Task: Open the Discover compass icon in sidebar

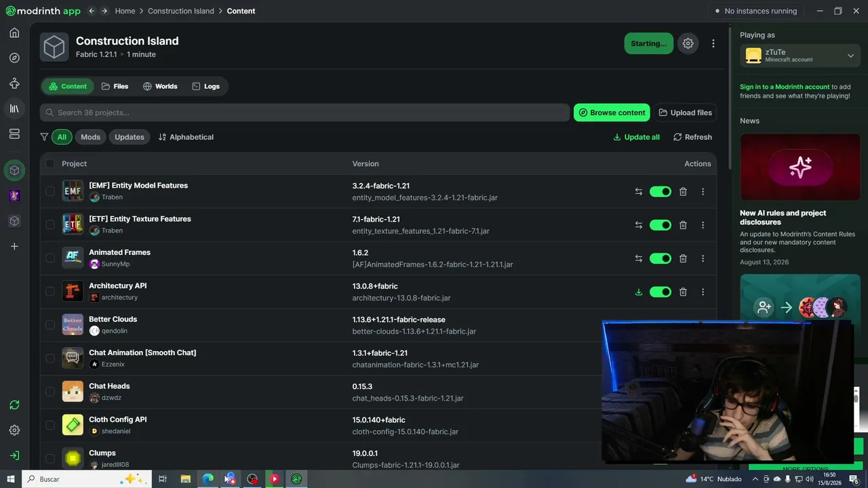Action: tap(14, 58)
